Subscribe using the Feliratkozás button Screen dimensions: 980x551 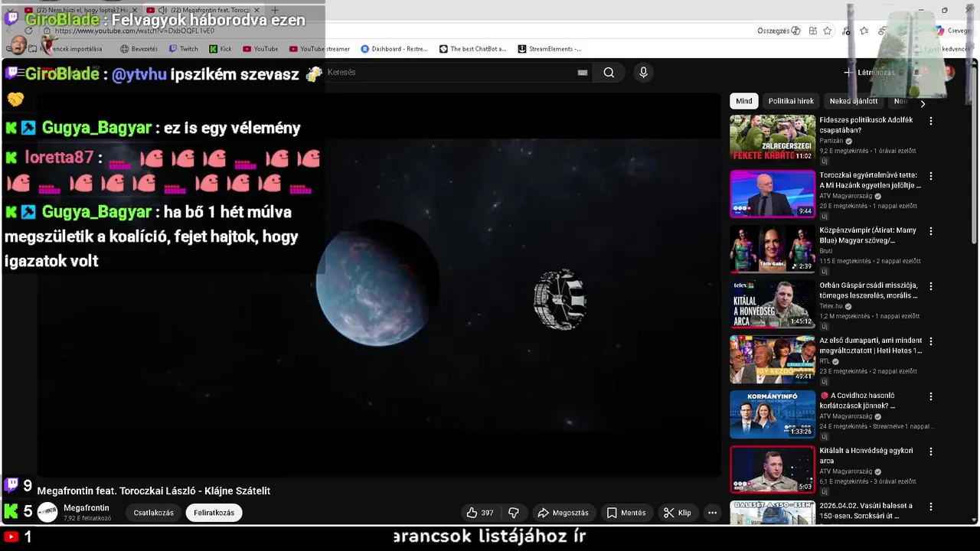click(214, 513)
